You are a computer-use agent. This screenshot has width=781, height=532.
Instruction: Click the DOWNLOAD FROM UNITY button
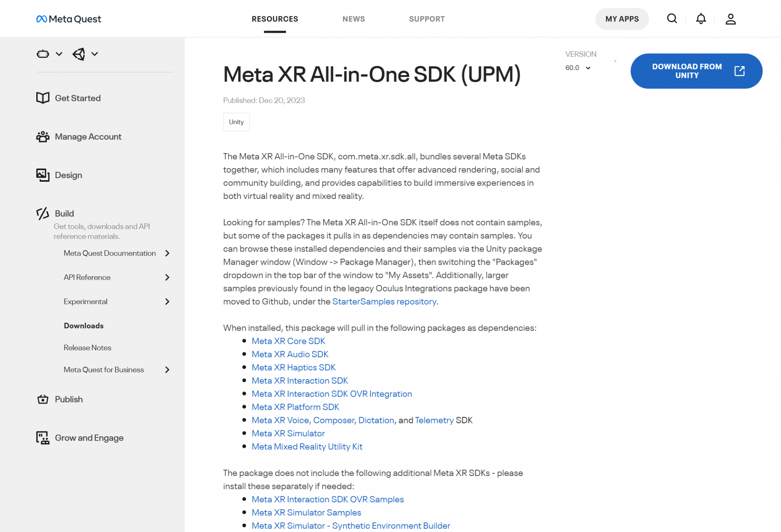[x=696, y=71]
